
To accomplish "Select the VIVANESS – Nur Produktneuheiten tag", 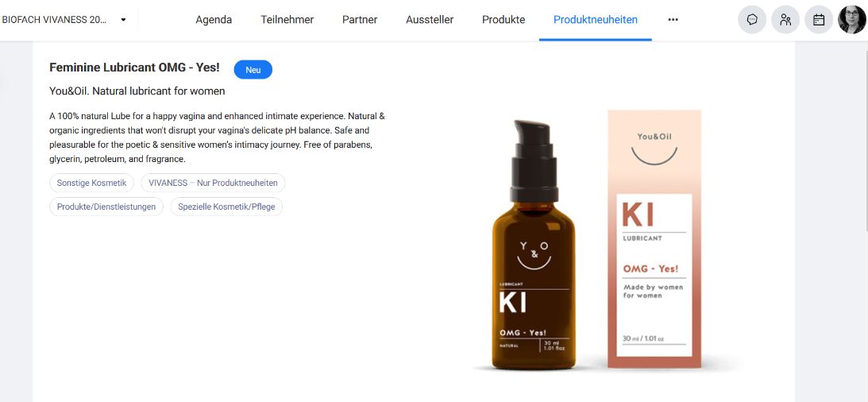I will click(213, 183).
